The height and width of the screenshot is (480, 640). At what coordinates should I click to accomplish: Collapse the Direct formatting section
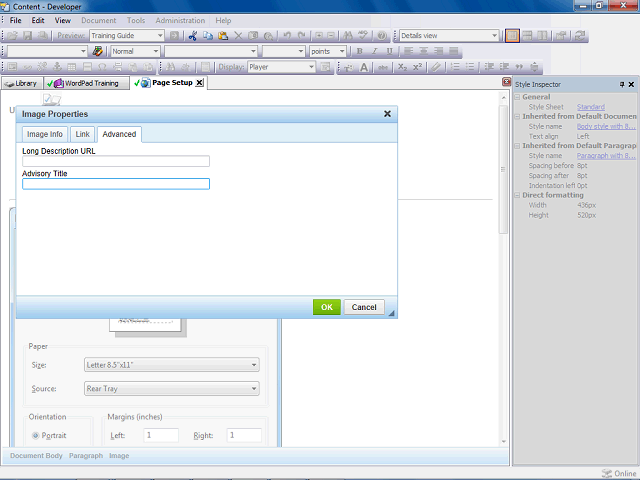tap(517, 196)
